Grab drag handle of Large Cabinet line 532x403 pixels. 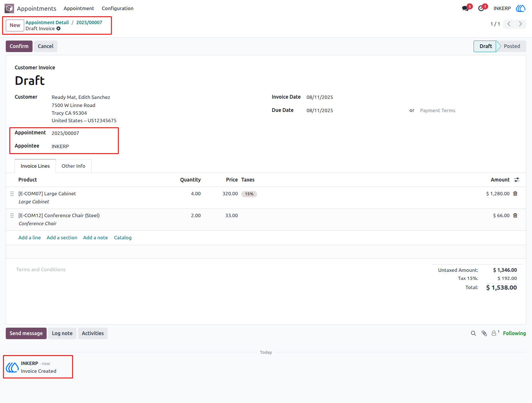(12, 194)
